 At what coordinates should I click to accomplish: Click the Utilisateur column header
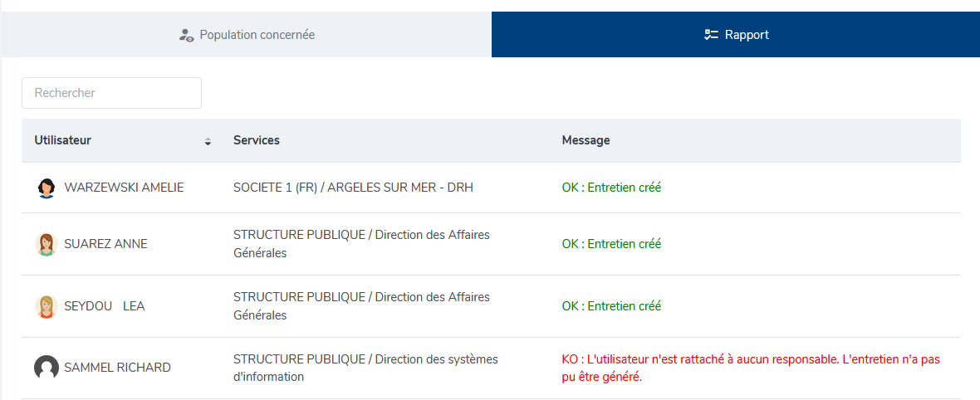click(62, 140)
